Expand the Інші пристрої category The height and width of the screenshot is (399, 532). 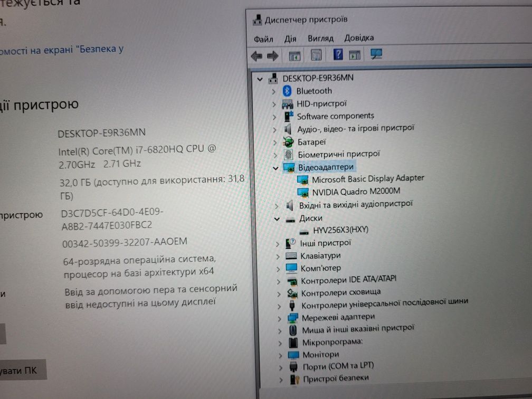[278, 244]
